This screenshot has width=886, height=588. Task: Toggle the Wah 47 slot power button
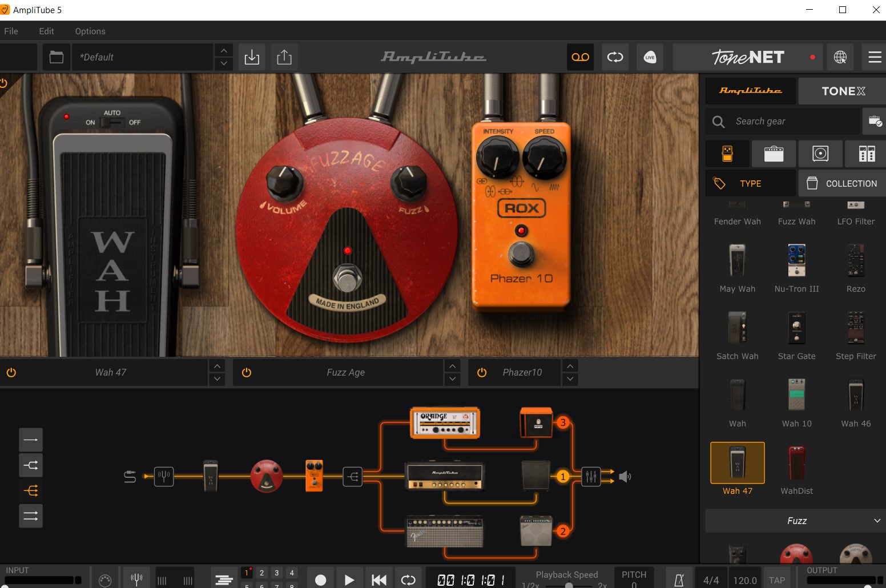click(x=11, y=372)
